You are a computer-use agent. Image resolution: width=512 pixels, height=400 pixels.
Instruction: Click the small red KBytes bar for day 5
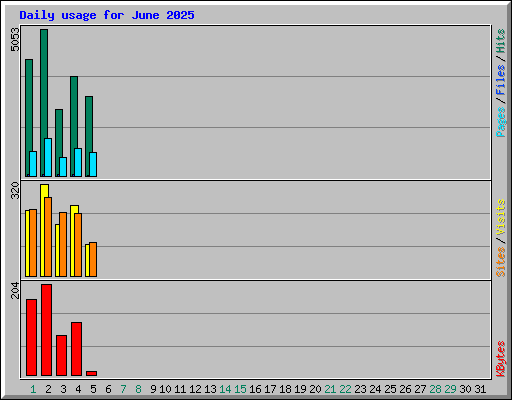pos(91,373)
